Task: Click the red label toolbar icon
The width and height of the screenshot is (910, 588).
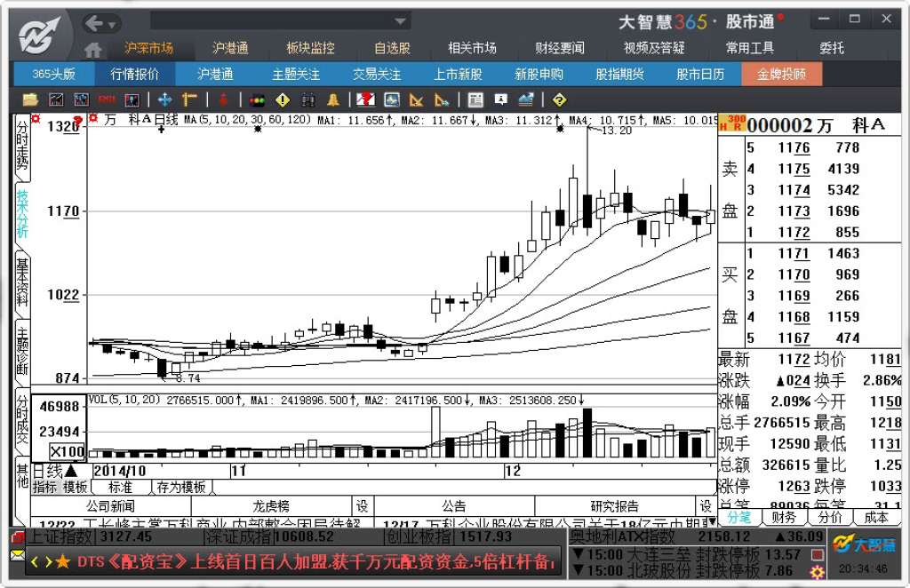Action: pyautogui.click(x=107, y=99)
